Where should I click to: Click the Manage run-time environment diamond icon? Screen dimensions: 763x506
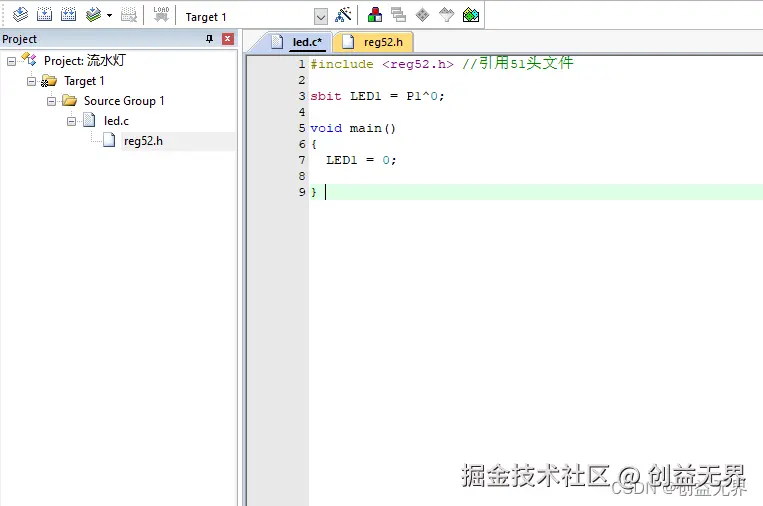click(422, 15)
